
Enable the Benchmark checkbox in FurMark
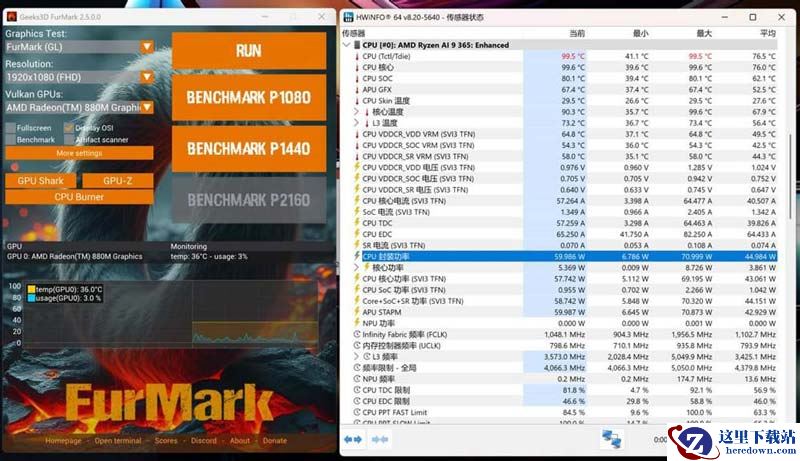click(11, 139)
